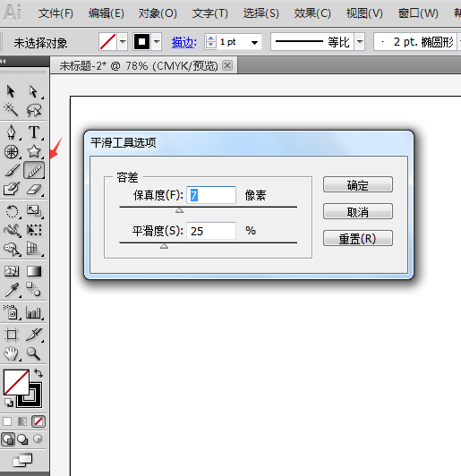The width and height of the screenshot is (461, 476).
Task: Open the 效果(C) menu
Action: 312,13
